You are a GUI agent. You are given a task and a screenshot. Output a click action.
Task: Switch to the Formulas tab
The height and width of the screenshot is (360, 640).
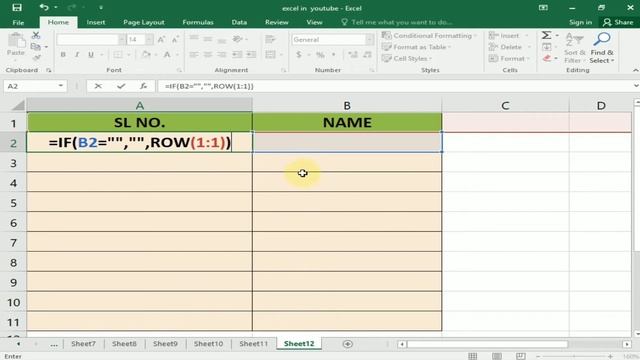(198, 22)
